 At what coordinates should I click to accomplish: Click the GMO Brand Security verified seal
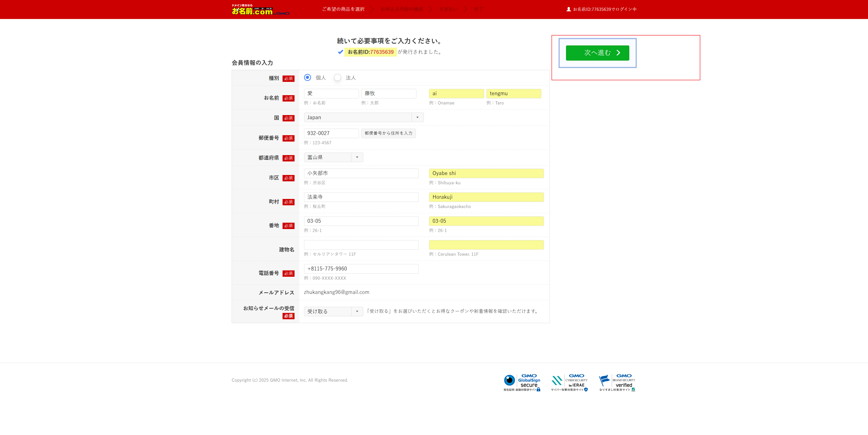pyautogui.click(x=617, y=383)
